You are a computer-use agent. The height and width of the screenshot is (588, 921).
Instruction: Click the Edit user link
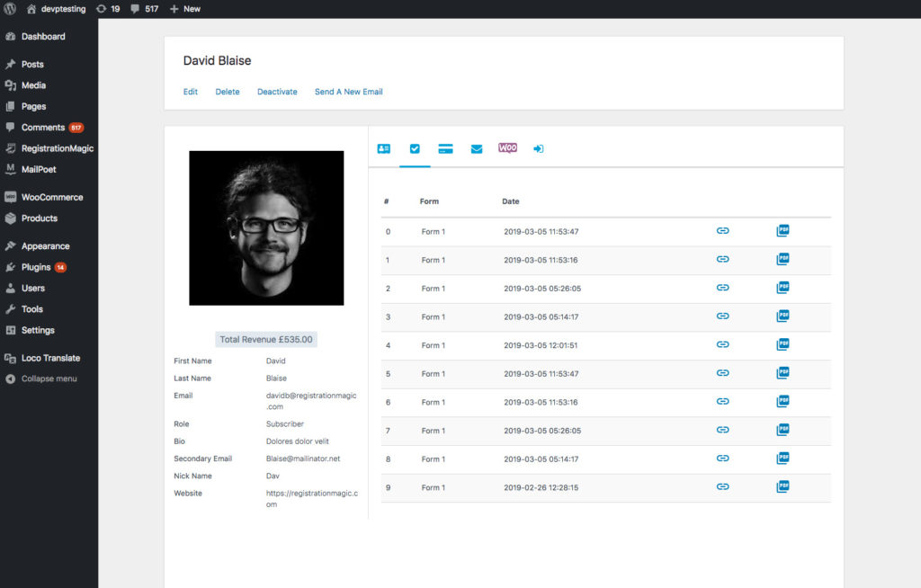point(191,92)
